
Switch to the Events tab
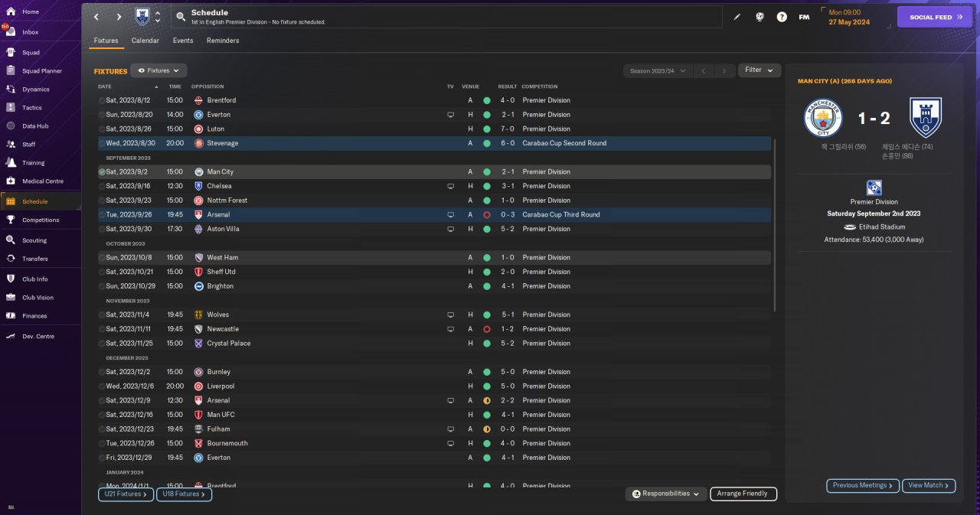coord(183,41)
